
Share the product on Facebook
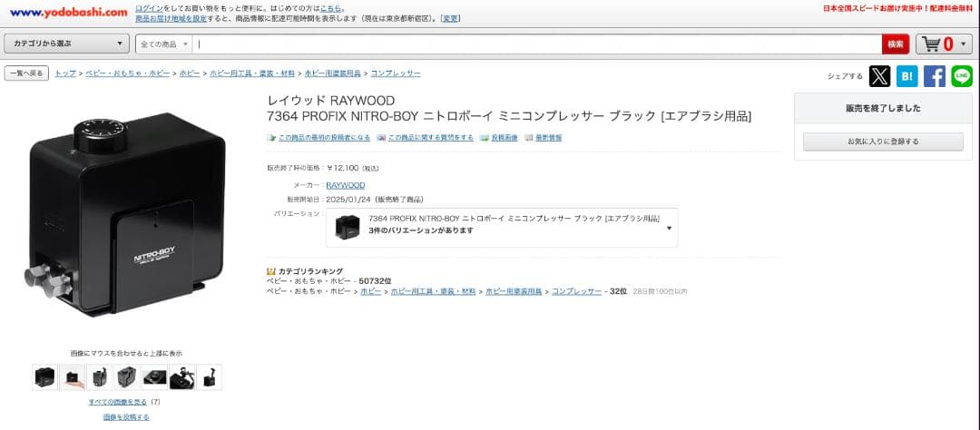(935, 76)
